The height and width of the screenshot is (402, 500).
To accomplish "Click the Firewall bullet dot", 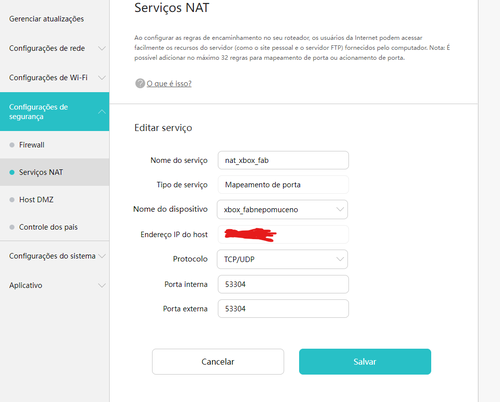I will 12,145.
